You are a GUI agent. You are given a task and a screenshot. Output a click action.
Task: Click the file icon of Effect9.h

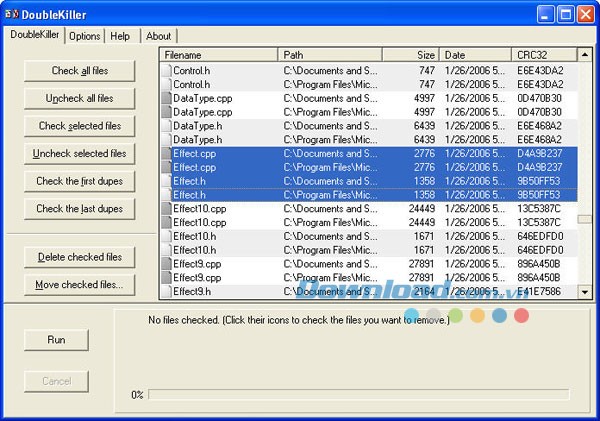coord(166,291)
